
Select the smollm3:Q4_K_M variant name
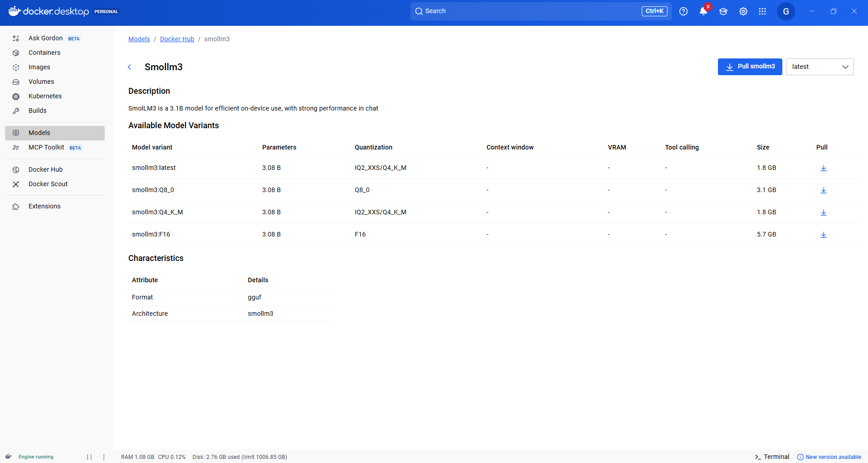157,212
